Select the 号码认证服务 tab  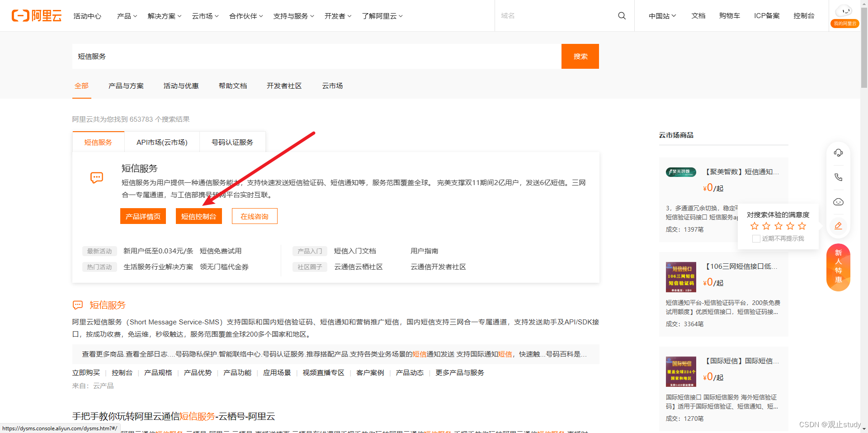[x=232, y=142]
